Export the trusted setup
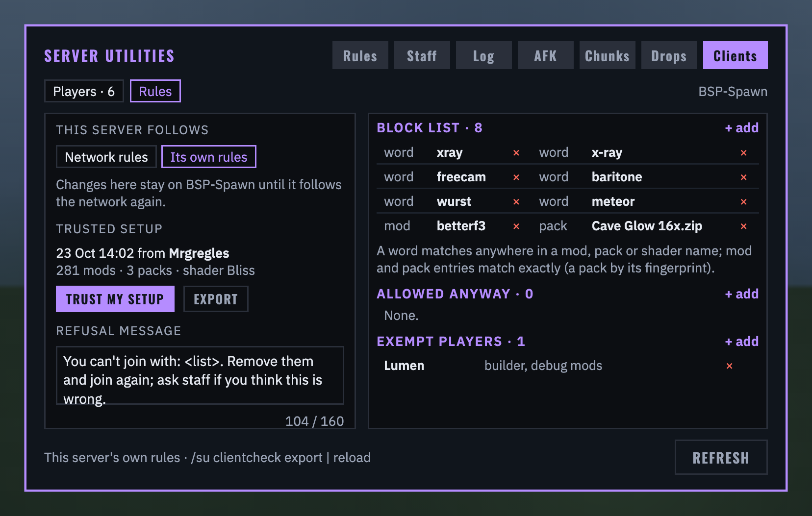This screenshot has width=812, height=516. (x=216, y=299)
